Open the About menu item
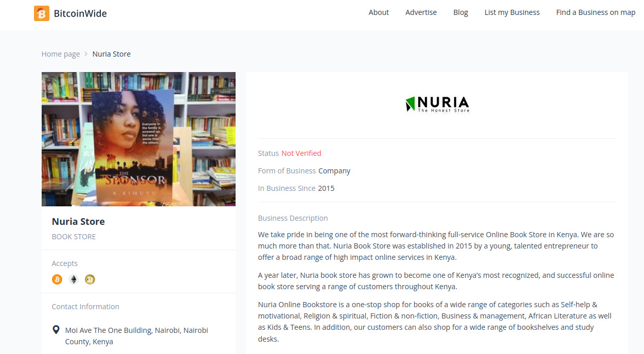Viewport: 644px width, 354px height. point(379,12)
